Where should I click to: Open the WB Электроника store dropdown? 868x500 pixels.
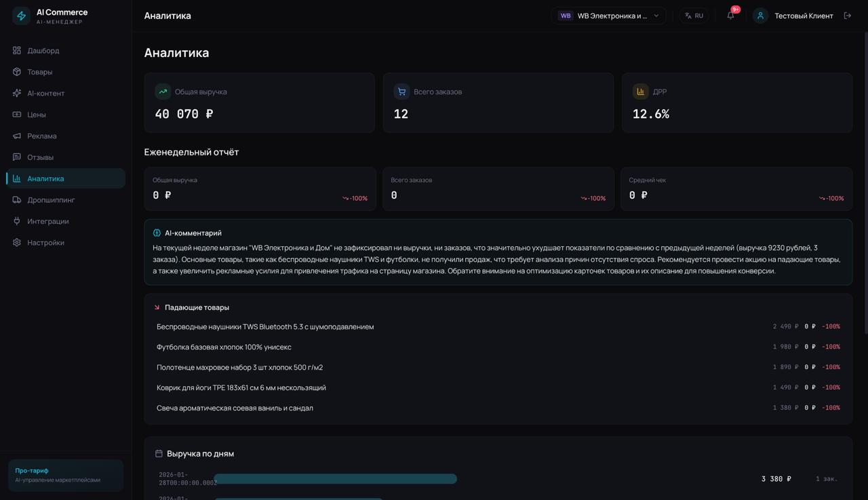coord(608,16)
